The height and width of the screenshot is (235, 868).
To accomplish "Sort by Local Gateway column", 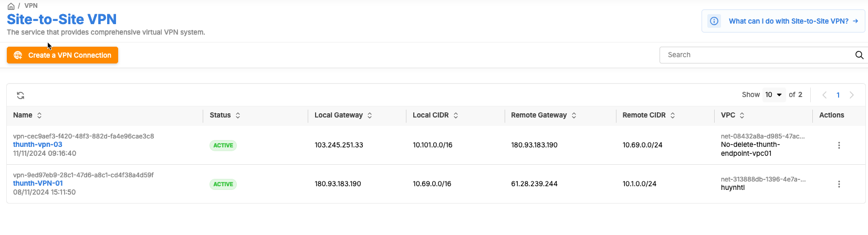I will click(x=370, y=115).
